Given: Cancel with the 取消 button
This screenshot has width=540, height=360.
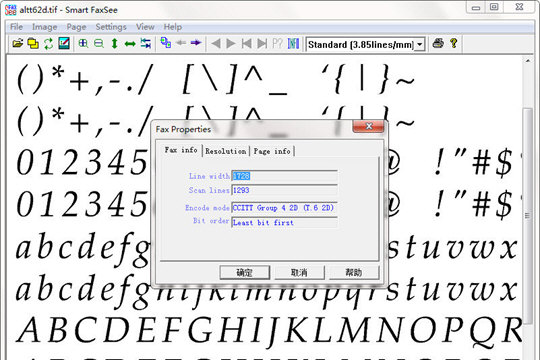Looking at the screenshot, I should (x=299, y=272).
